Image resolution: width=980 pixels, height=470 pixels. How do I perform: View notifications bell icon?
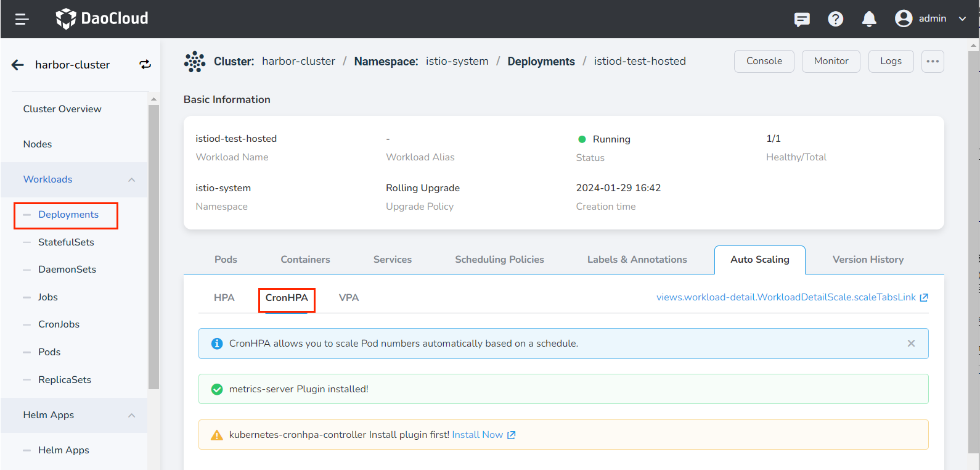(869, 19)
